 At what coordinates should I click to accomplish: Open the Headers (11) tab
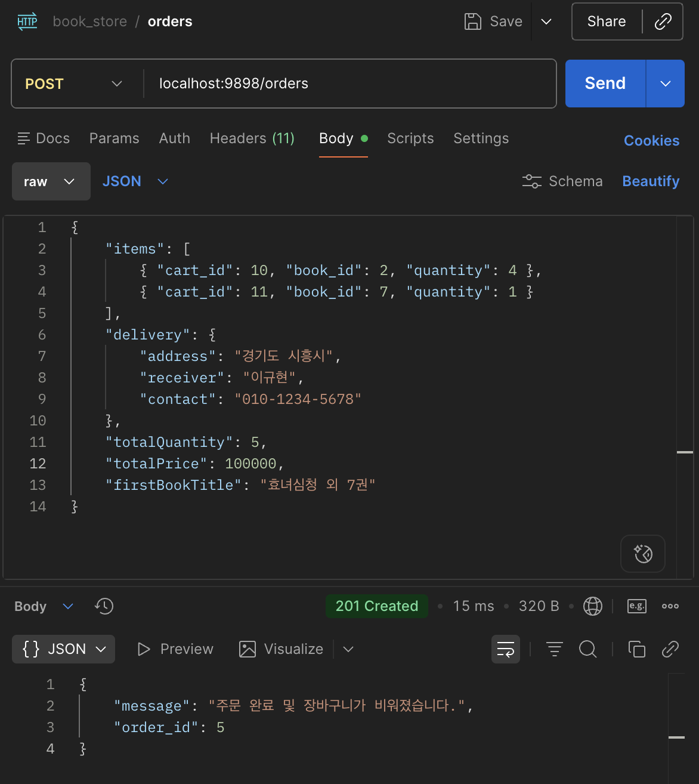click(252, 138)
